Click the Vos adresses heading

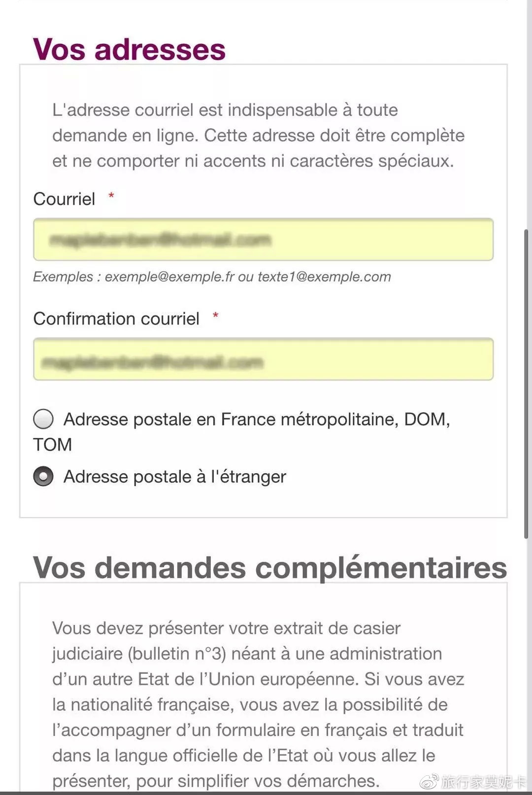(x=130, y=50)
